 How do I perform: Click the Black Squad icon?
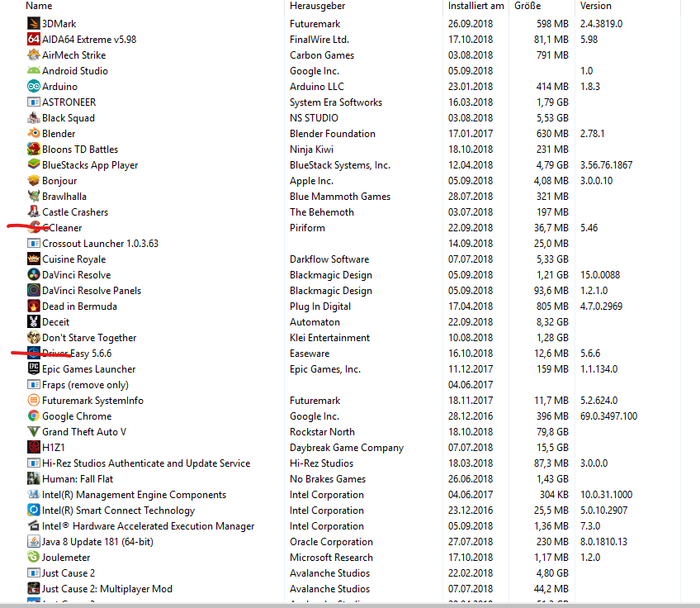(34, 117)
